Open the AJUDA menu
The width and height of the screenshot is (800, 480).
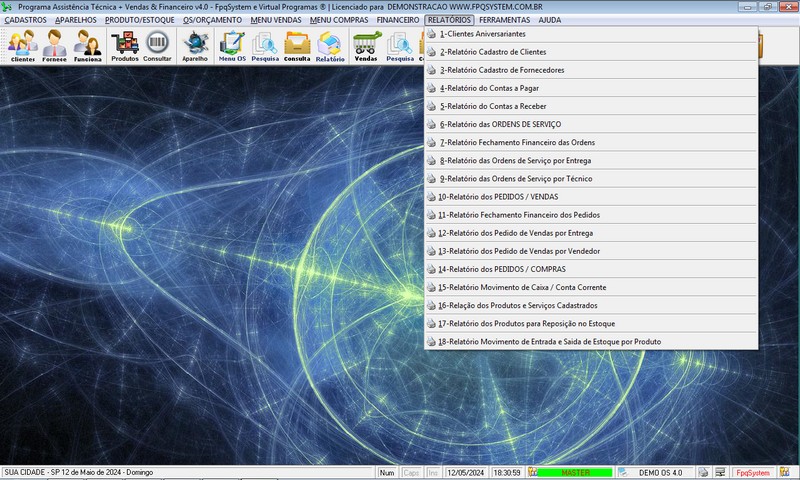pos(549,20)
